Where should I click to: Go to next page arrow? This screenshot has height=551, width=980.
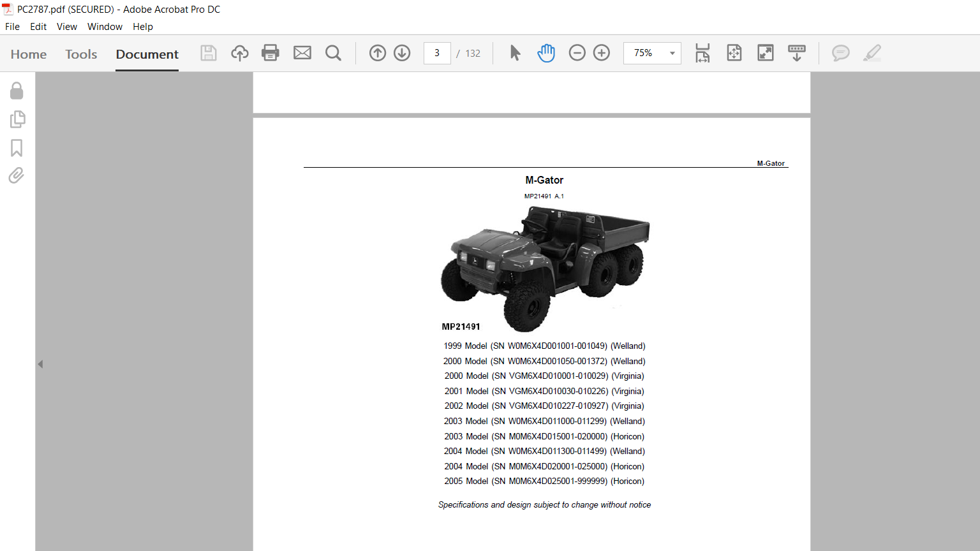[402, 53]
